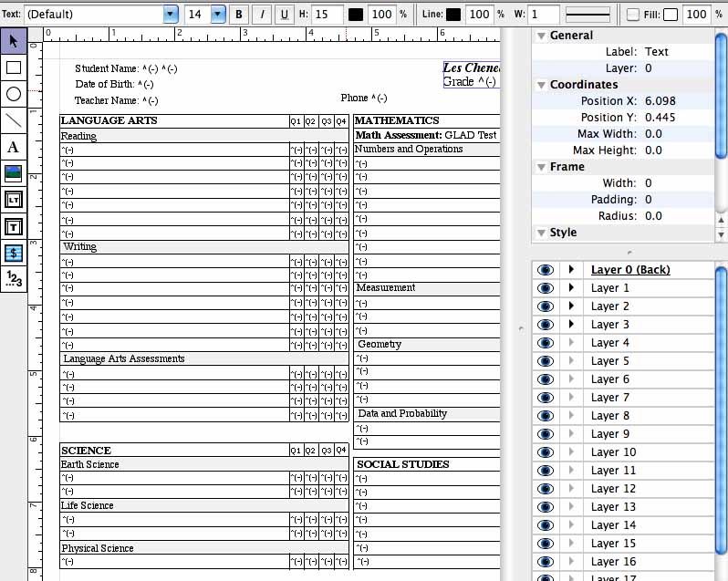The image size is (728, 581).
Task: Click the text color black swatch
Action: coord(356,15)
